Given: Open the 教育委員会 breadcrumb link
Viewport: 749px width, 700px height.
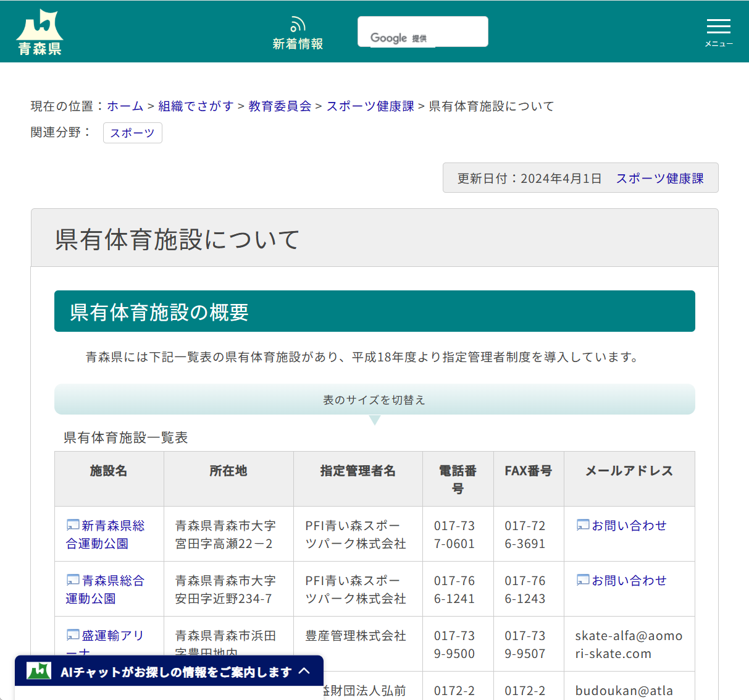Looking at the screenshot, I should 279,106.
